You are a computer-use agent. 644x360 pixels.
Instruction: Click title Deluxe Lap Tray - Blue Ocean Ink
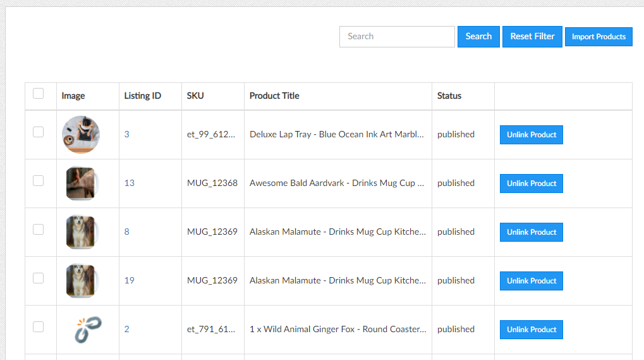[337, 134]
